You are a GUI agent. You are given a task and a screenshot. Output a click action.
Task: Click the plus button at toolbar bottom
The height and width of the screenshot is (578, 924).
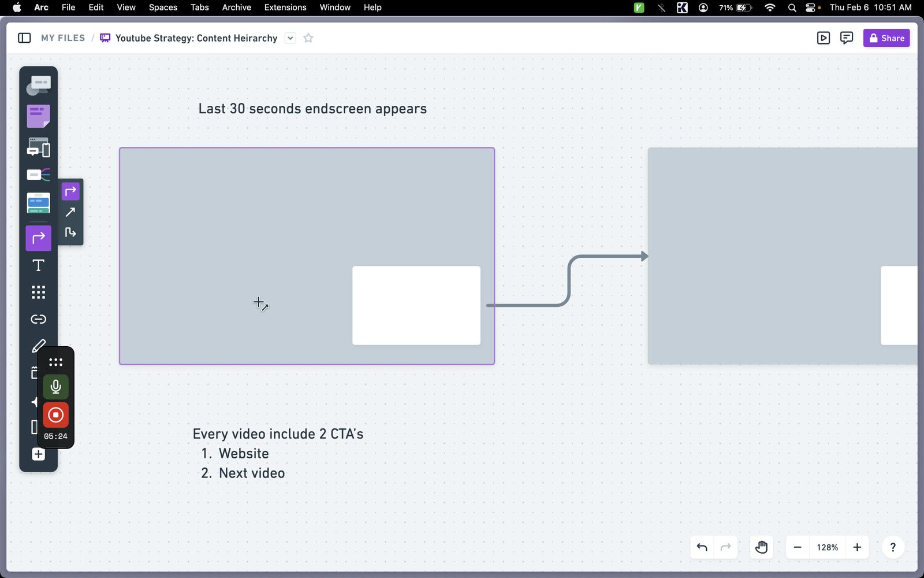(38, 454)
